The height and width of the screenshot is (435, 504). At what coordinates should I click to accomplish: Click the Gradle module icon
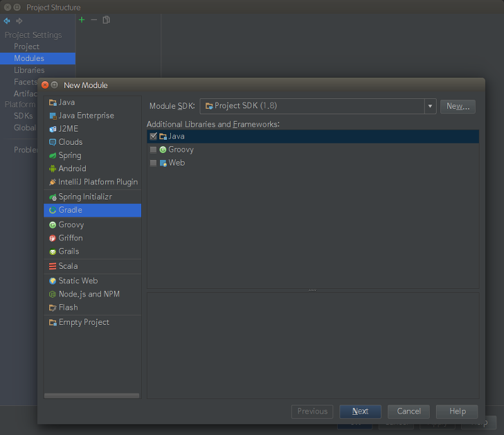[53, 211]
